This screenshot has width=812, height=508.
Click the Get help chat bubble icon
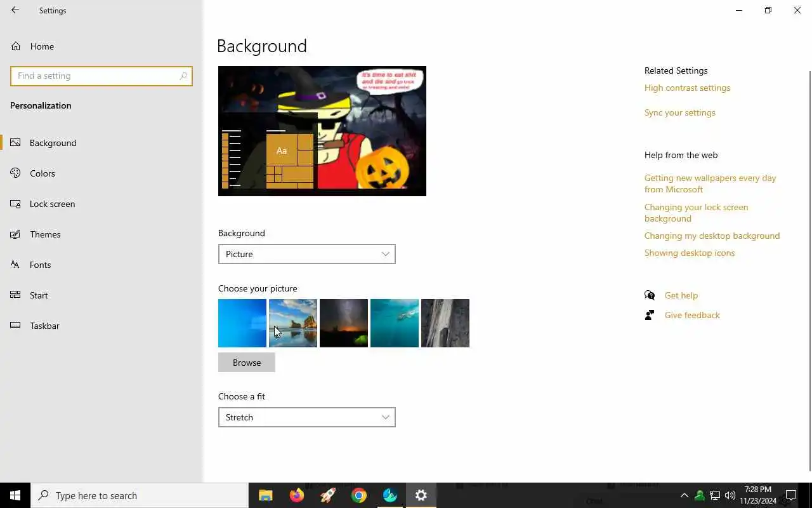point(650,295)
